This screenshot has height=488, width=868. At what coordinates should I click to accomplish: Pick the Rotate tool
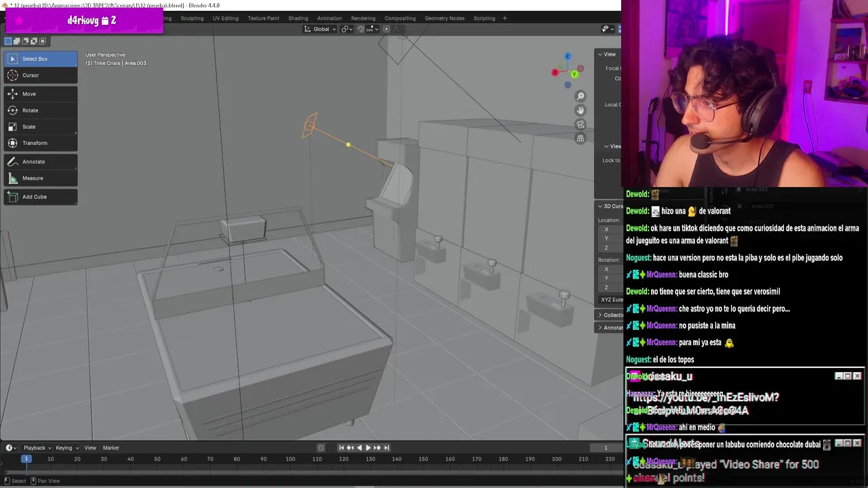coord(41,110)
